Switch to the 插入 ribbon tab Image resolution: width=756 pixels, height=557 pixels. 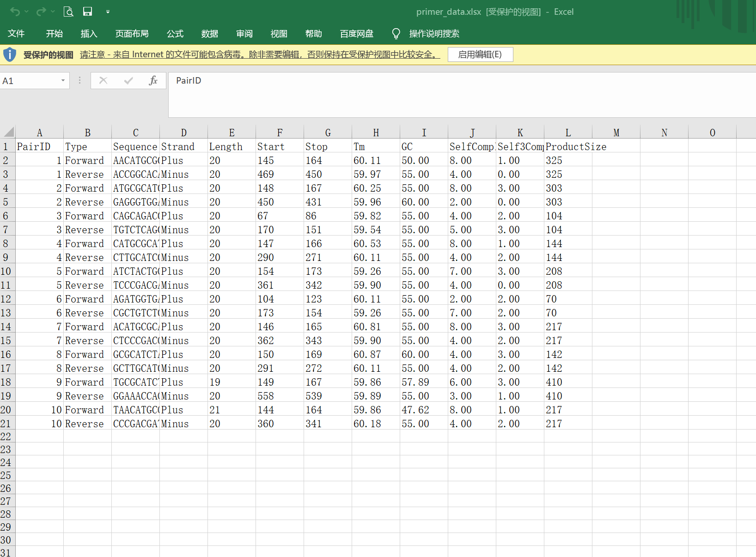point(89,34)
